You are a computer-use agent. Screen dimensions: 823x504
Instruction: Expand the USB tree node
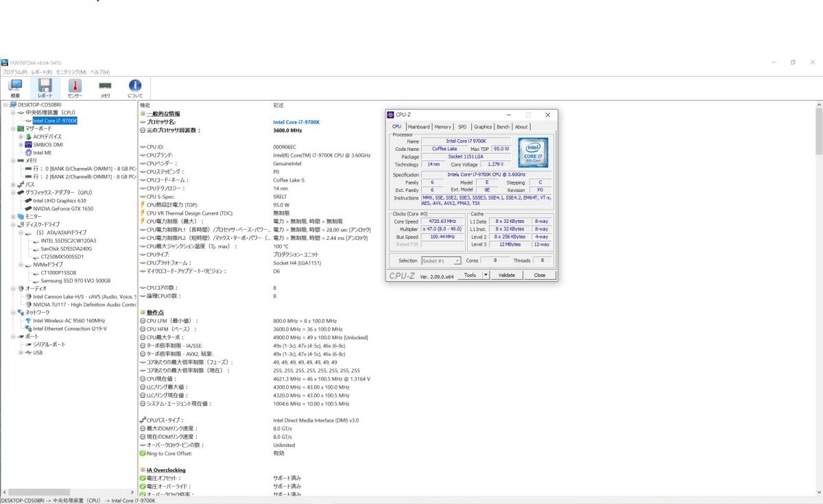coord(21,352)
